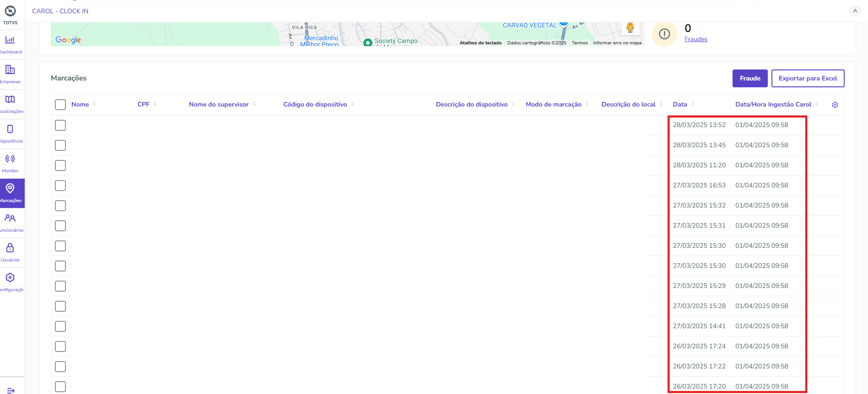Viewport: 868px width, 394px height.
Task: Click the date cell 28/03/2025 13:45
Action: pos(699,145)
